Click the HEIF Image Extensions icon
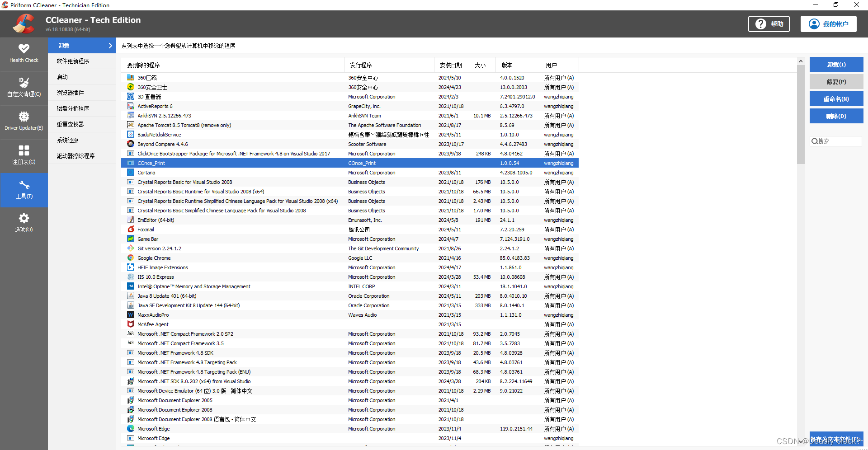Image resolution: width=868 pixels, height=450 pixels. point(131,267)
